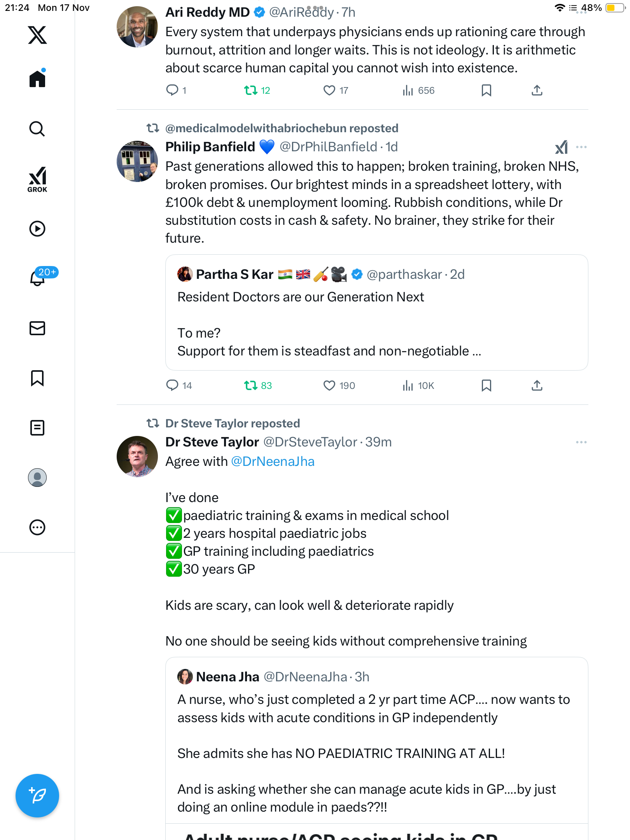Image resolution: width=630 pixels, height=840 pixels.
Task: Open more options on Dr Steve Taylor's post
Action: pos(581,442)
